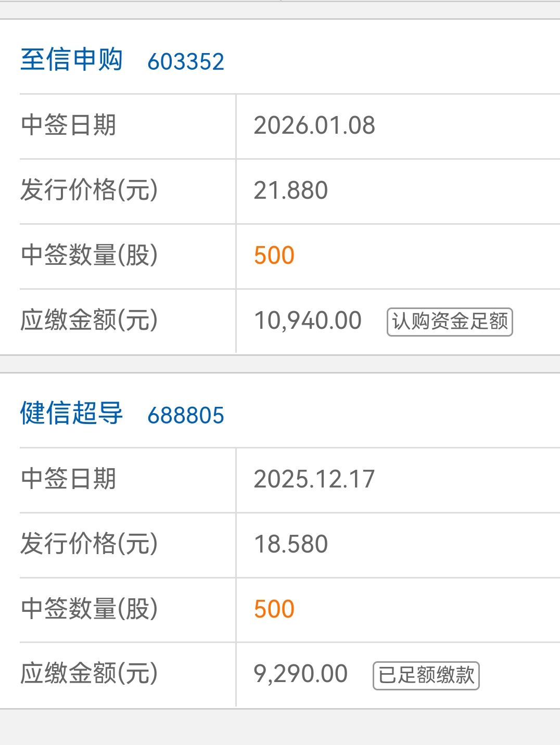Tap 发行价格(元) label in first card
The width and height of the screenshot is (560, 745).
pos(89,190)
